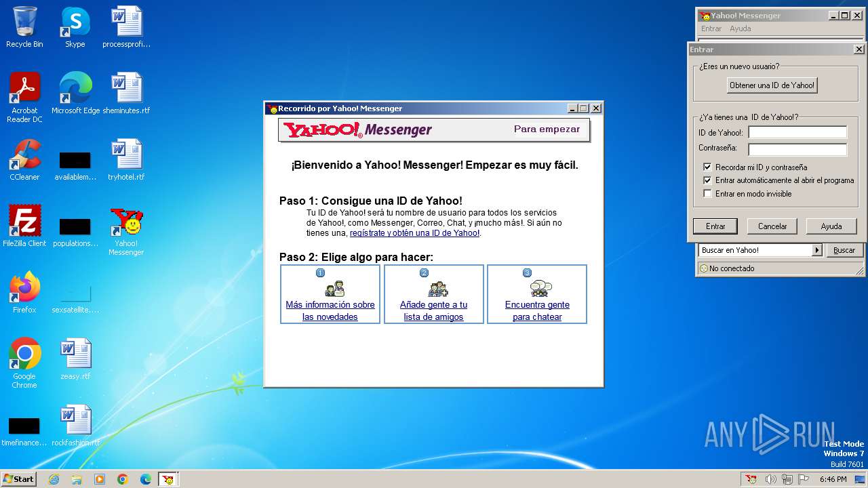
Task: Open the taskbar media player icon
Action: tap(100, 479)
